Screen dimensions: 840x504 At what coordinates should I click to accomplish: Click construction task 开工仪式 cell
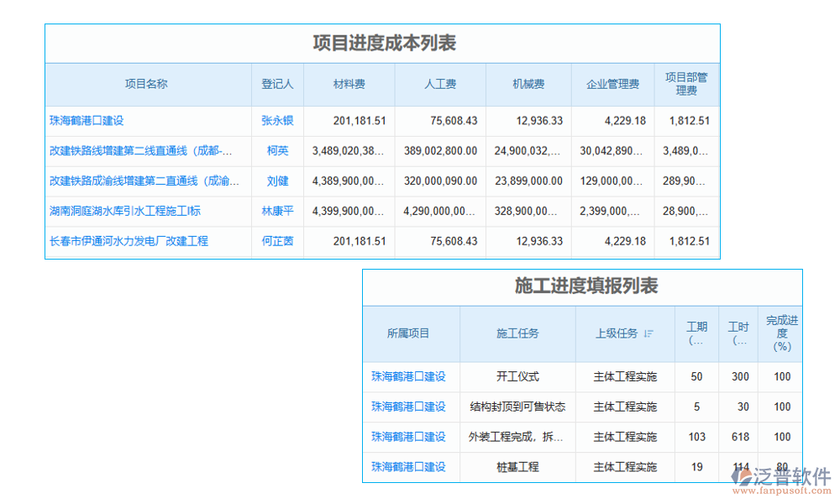pyautogui.click(x=517, y=376)
